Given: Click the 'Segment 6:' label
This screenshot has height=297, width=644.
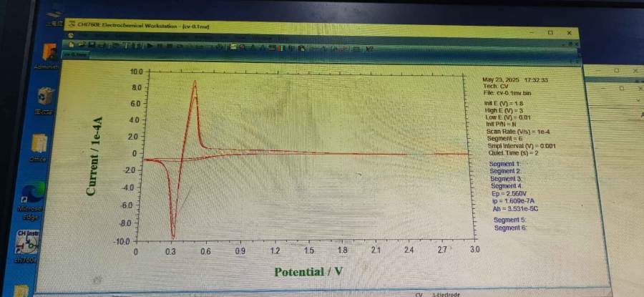Looking at the screenshot, I should click(x=510, y=228).
